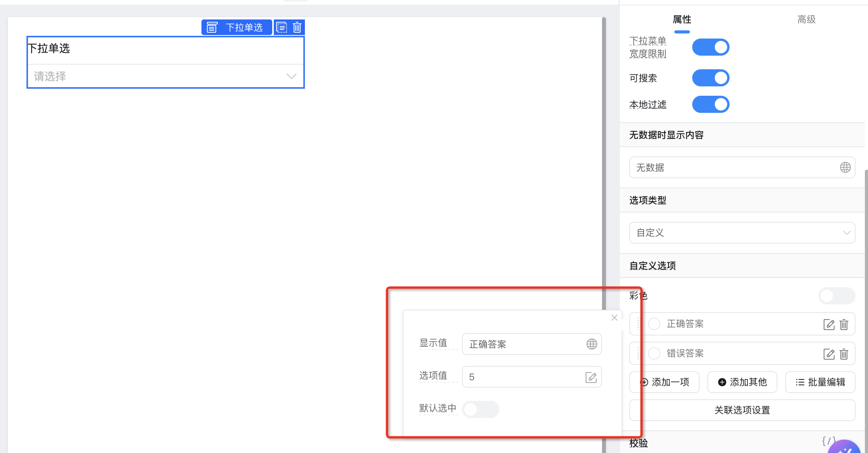
Task: Click into the 选项值 input containing 5
Action: tap(532, 377)
